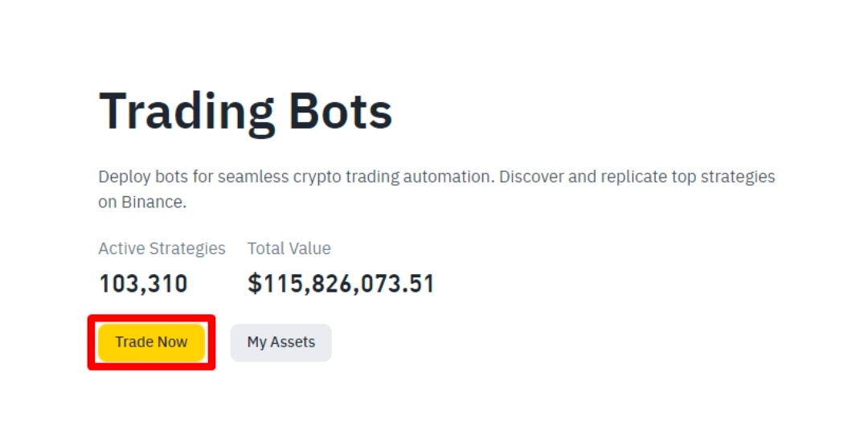The width and height of the screenshot is (868, 434).
Task: Click the Trading Bots heading
Action: pos(245,112)
